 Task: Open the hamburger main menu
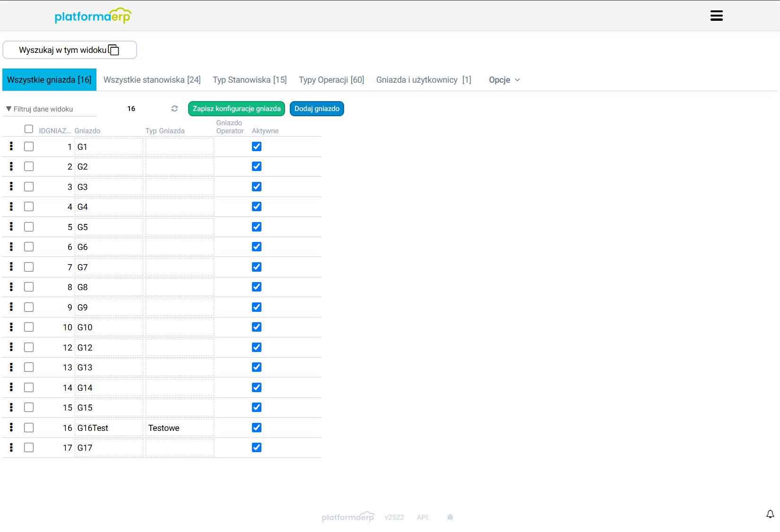(x=716, y=16)
